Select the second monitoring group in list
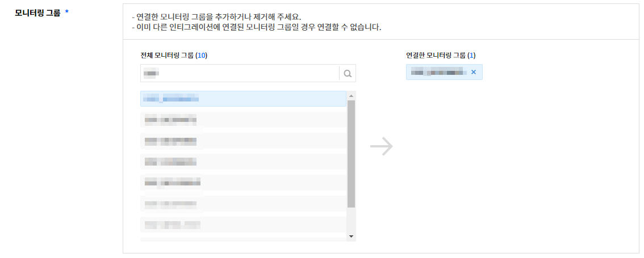This screenshot has width=644, height=258. [243, 120]
